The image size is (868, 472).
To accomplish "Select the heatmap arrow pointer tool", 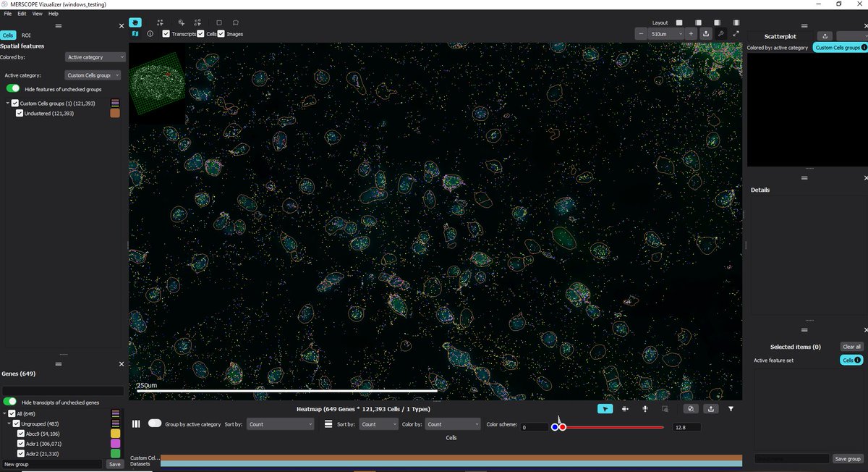I will click(605, 408).
